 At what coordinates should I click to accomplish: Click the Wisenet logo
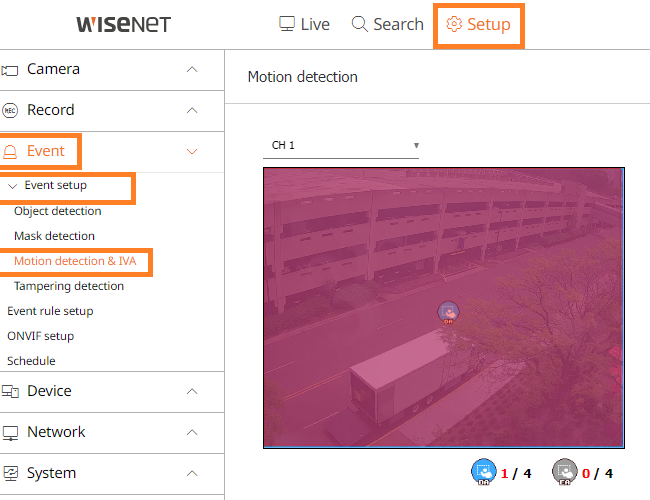pos(124,24)
